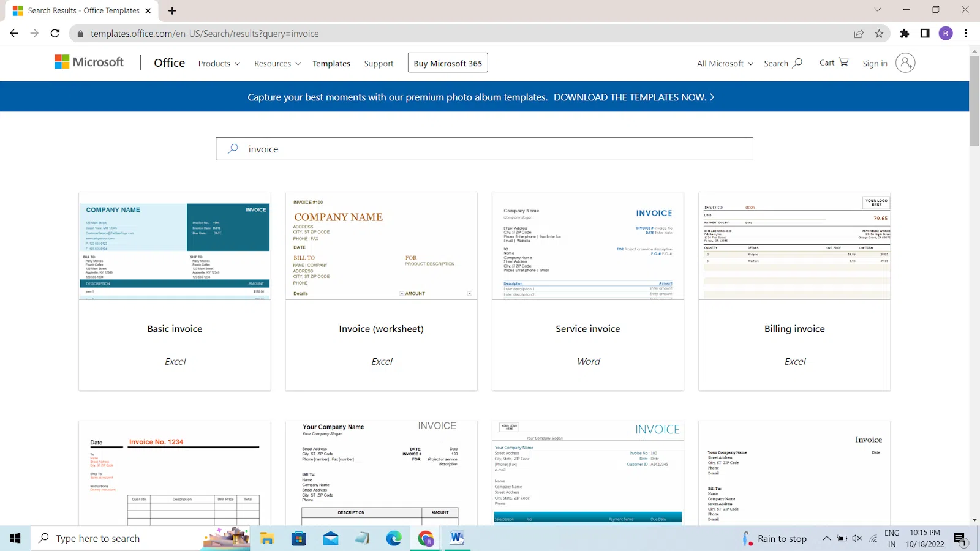Bookmark page with star icon
This screenshot has width=980, height=551.
[x=879, y=34]
